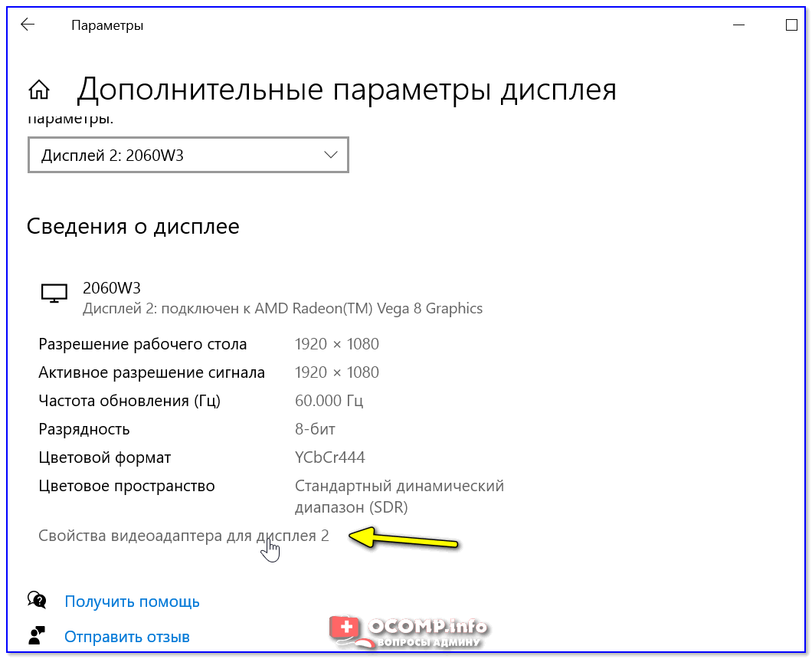Image resolution: width=812 pixels, height=659 pixels.
Task: Open 'Свойства видеоадаптера для дисплея 2' link
Action: 184,536
